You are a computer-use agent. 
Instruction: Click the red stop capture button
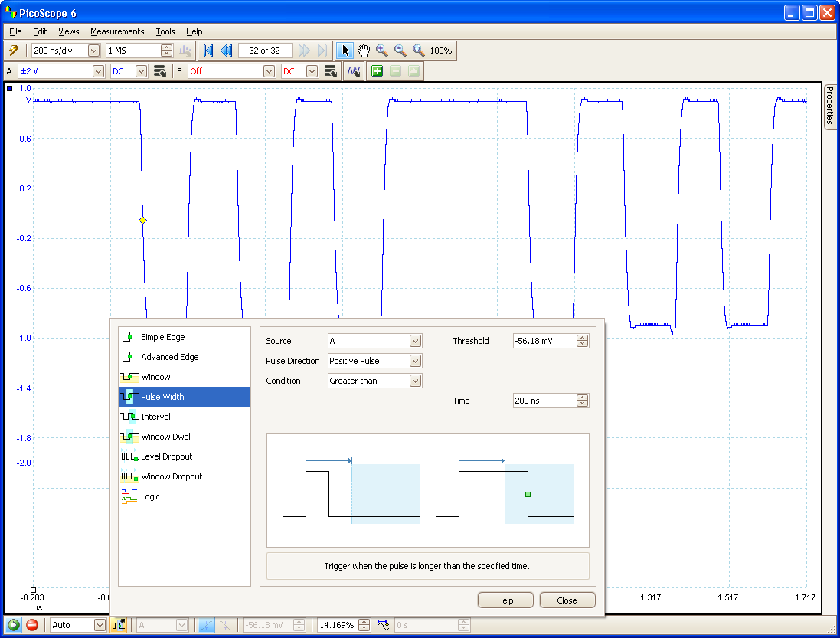[x=32, y=625]
